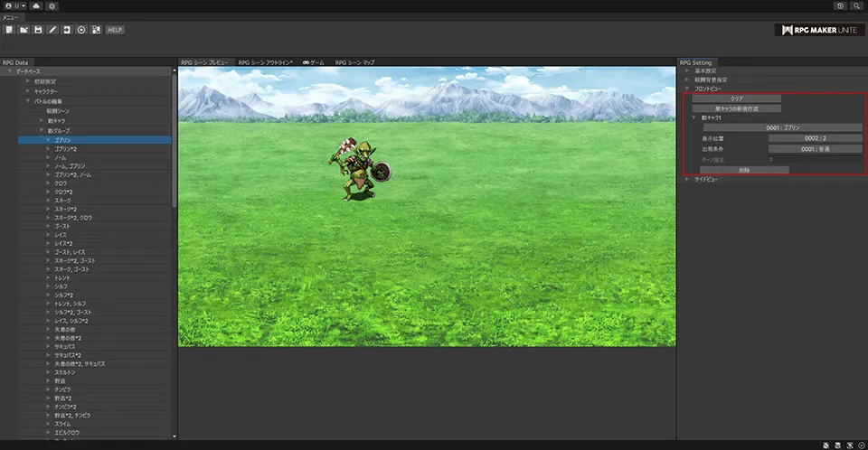Click the HELP button in toolbar
This screenshot has height=450, width=868.
pyautogui.click(x=114, y=30)
